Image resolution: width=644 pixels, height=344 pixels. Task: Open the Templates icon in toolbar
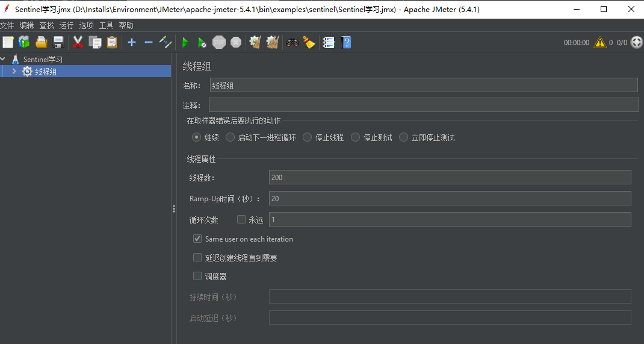click(24, 42)
